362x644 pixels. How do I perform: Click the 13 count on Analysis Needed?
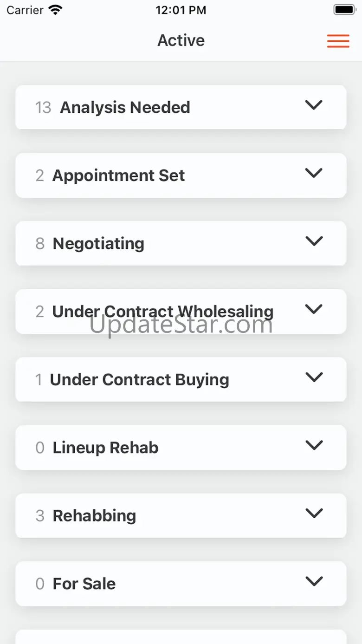[x=43, y=107]
